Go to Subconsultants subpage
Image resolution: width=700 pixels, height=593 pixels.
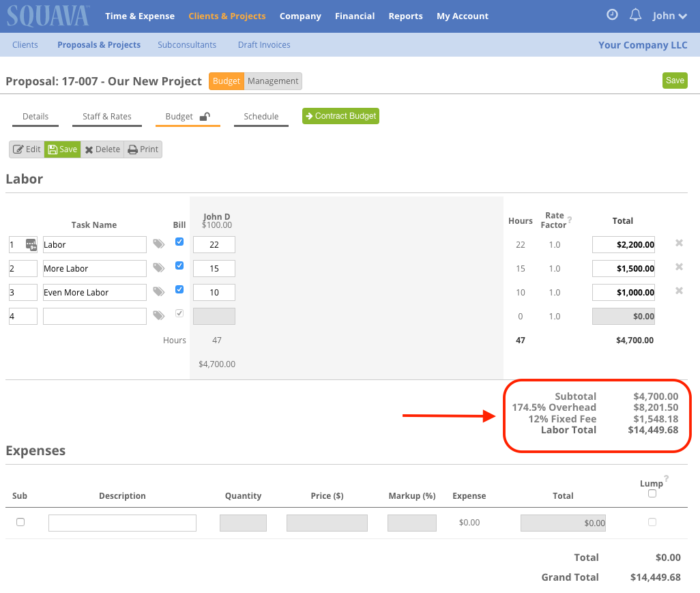pos(187,44)
